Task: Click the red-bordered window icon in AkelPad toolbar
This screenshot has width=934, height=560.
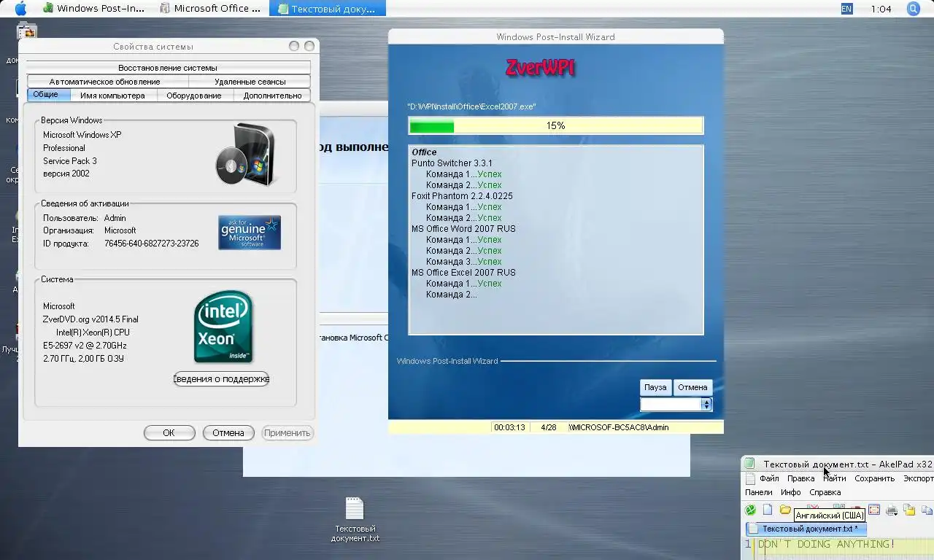Action: 873,510
